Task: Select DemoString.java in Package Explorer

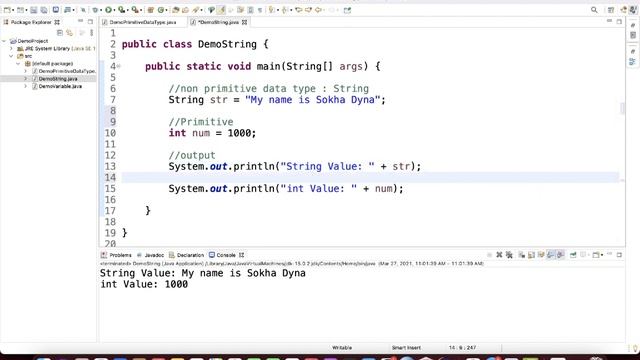Action: point(58,78)
